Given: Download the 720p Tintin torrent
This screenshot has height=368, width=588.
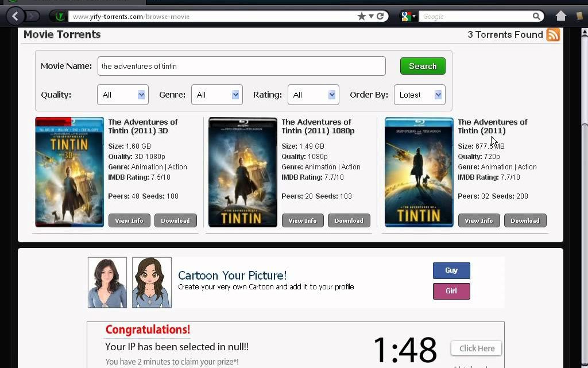Looking at the screenshot, I should click(525, 220).
